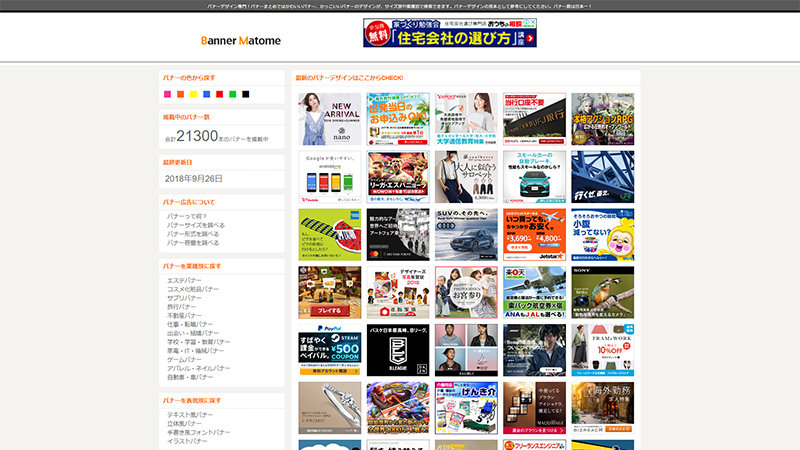This screenshot has height=450, width=800.
Task: Open the Google Android phones banner thumbnail
Action: click(x=330, y=177)
